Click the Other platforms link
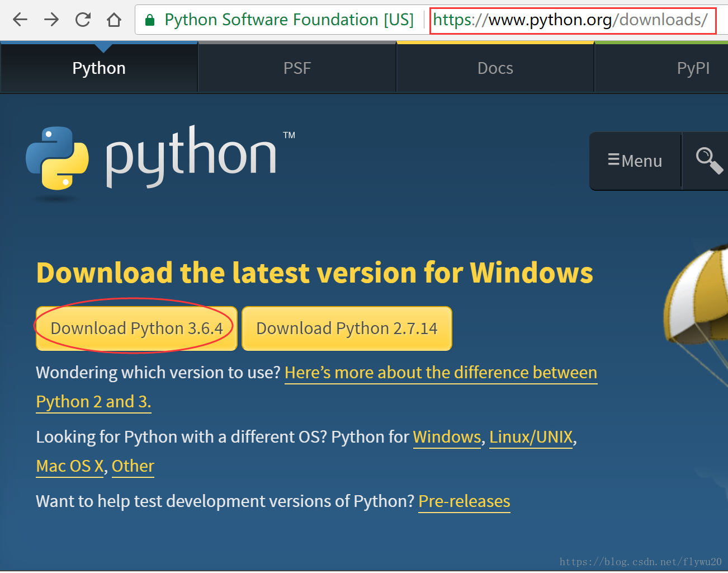Image resolution: width=728 pixels, height=573 pixels. (133, 466)
